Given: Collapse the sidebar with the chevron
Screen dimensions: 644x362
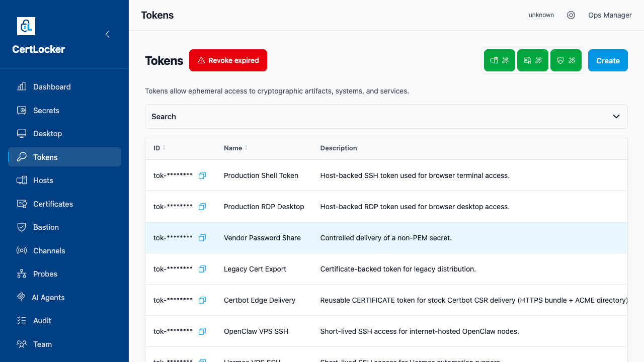Looking at the screenshot, I should (107, 34).
